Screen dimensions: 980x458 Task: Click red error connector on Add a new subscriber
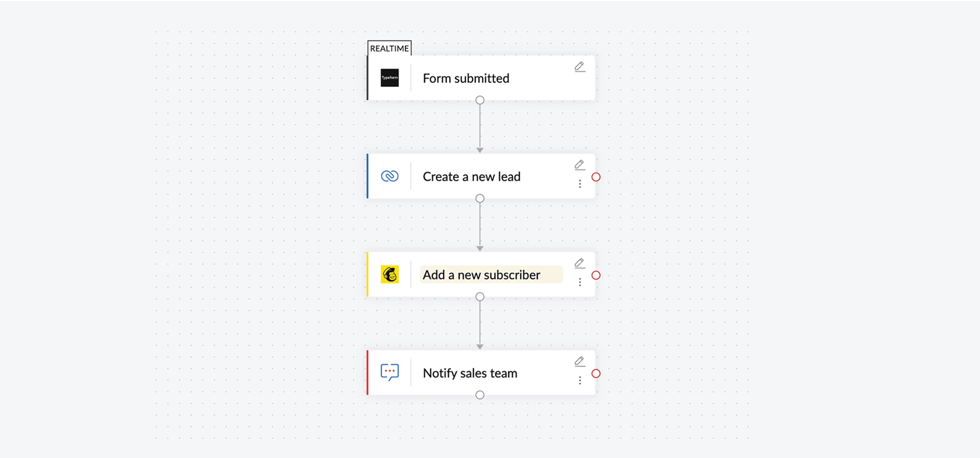click(596, 275)
